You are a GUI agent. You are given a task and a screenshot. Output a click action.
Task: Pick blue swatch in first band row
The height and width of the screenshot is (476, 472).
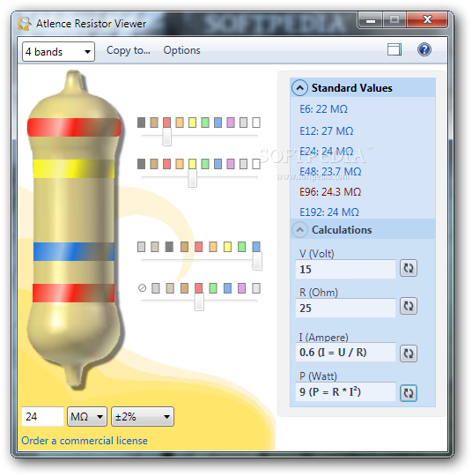(x=218, y=123)
